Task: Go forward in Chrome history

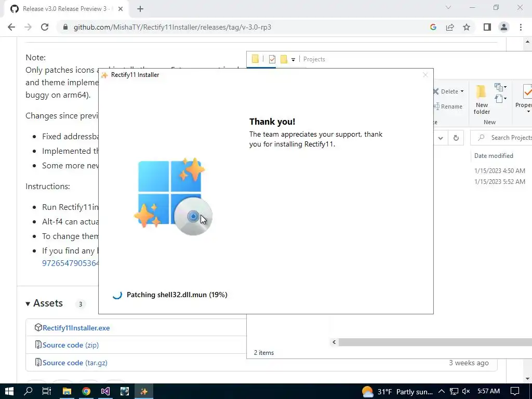Action: [x=28, y=27]
